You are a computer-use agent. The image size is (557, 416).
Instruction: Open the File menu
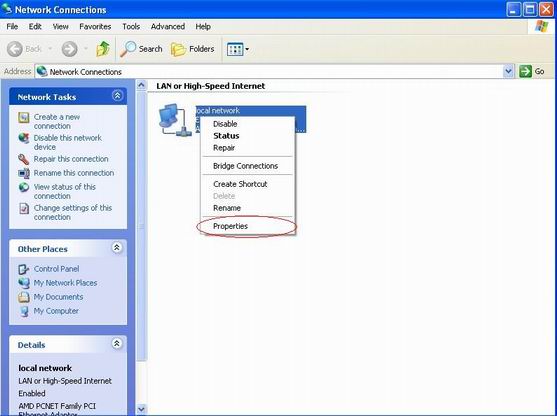click(12, 27)
